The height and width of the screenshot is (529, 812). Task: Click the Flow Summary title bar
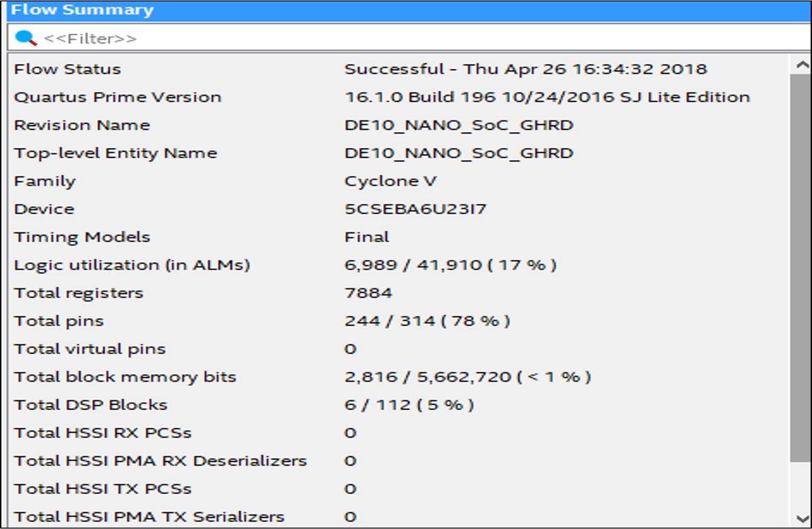406,10
